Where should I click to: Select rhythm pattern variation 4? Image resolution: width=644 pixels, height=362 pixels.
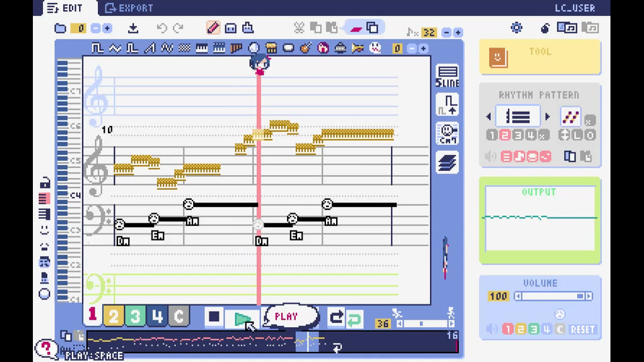pos(531,135)
